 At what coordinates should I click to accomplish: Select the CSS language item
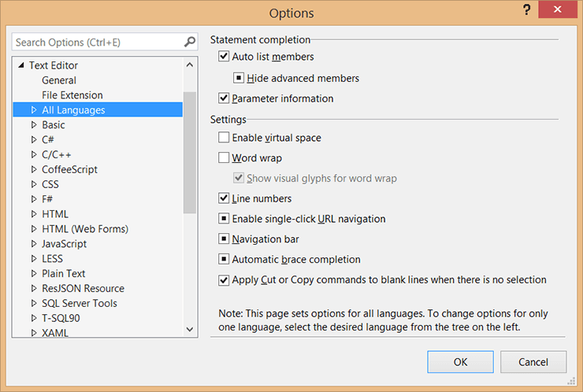(50, 184)
